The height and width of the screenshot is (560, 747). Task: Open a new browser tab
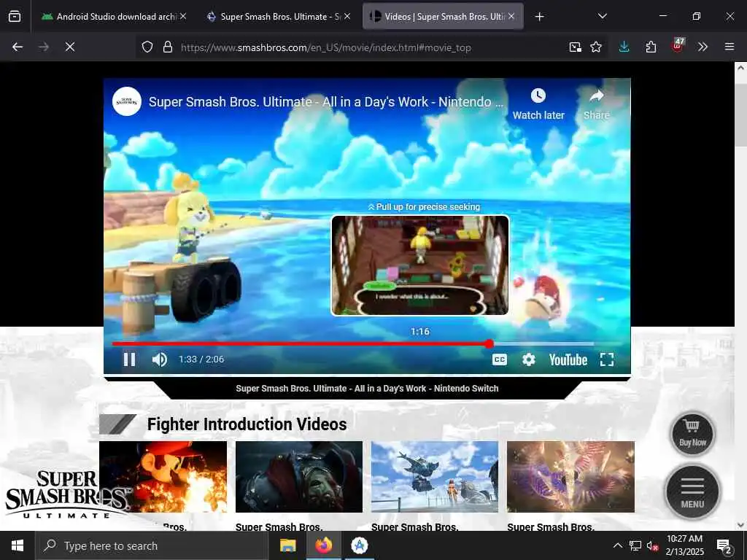pyautogui.click(x=539, y=17)
